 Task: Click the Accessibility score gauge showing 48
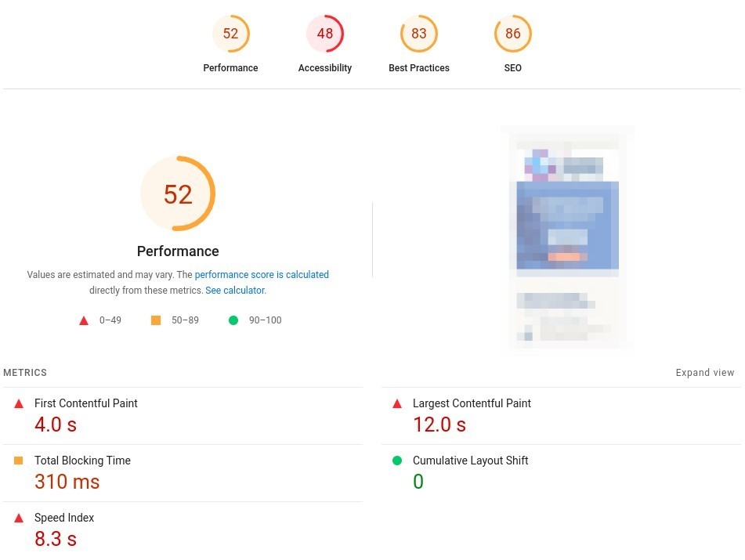(x=325, y=34)
